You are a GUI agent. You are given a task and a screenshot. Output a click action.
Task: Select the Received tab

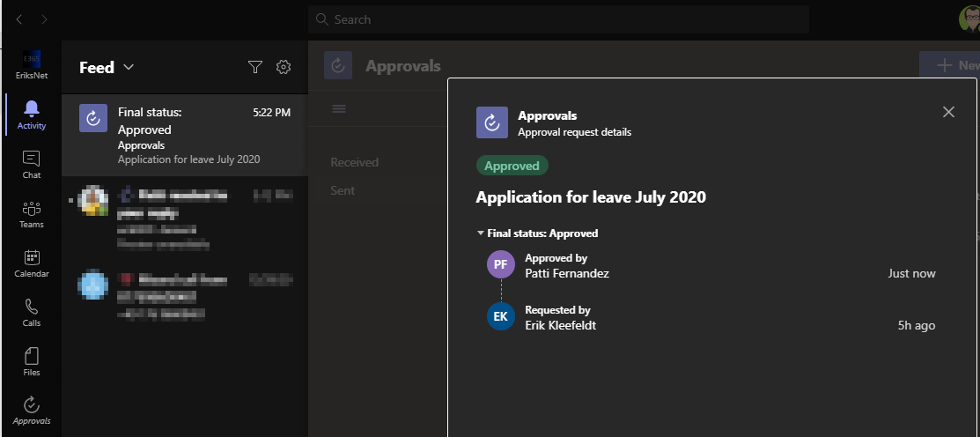point(354,162)
